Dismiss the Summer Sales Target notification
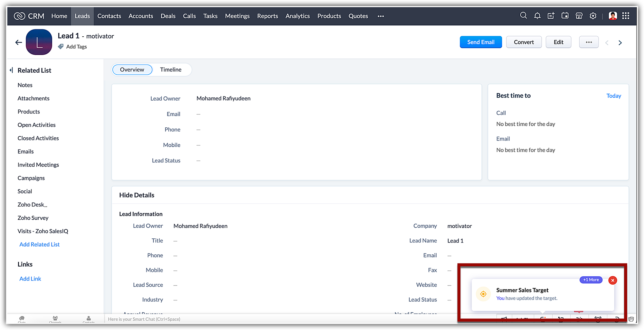This screenshot has width=644, height=330. tap(612, 280)
